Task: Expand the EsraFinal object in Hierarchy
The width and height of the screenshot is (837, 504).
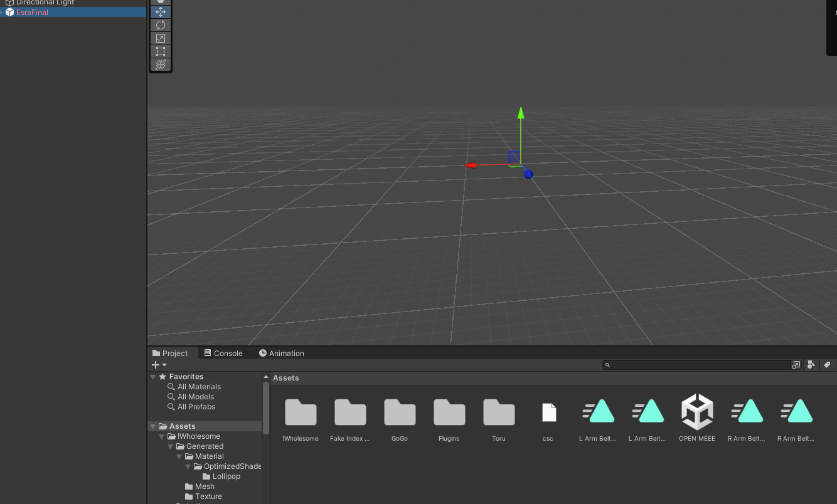Action: click(x=3, y=13)
